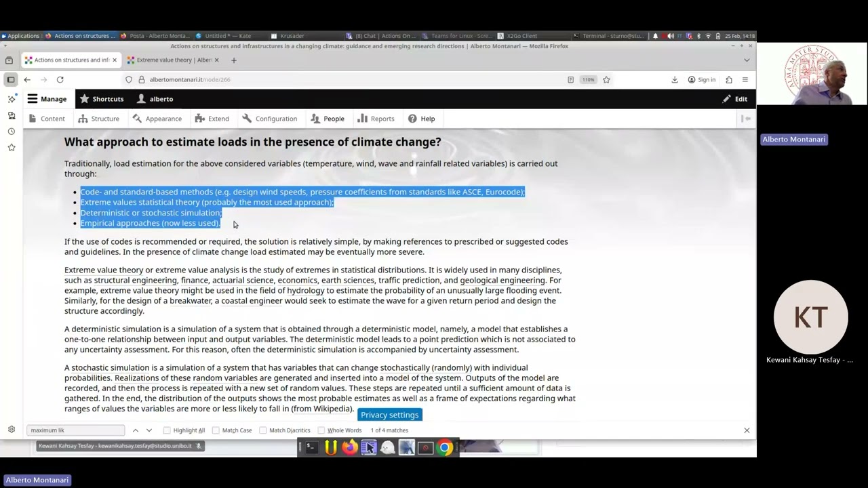Click the tracking protection shield icon
Viewport: 868px width, 488px height.
coord(129,80)
